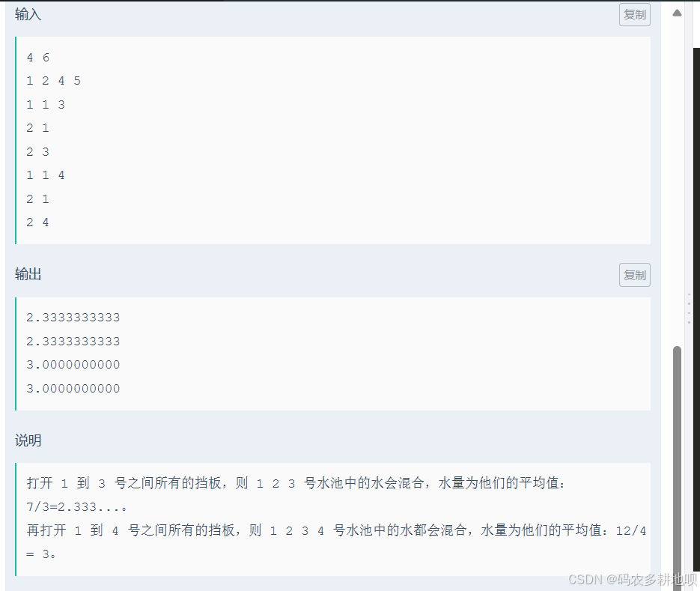Viewport: 700px width, 591px height.
Task: Click input line '4 6'
Action: 38,58
